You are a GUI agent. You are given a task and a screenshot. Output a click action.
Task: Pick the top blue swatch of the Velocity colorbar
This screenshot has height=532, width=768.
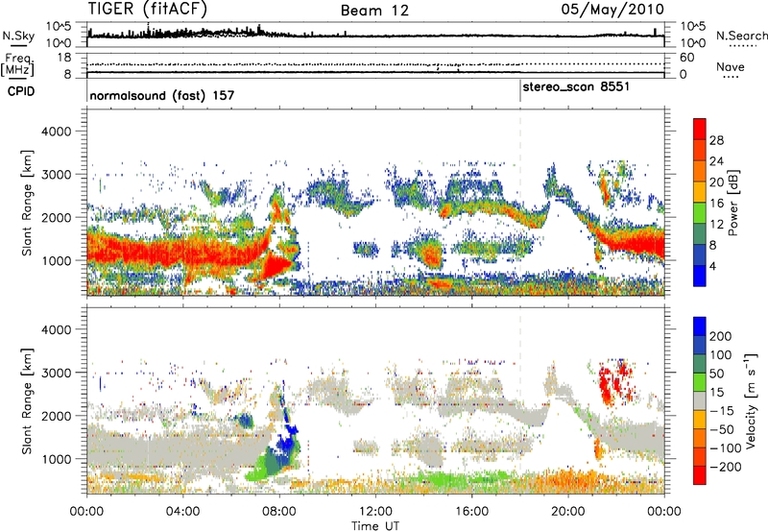700,326
